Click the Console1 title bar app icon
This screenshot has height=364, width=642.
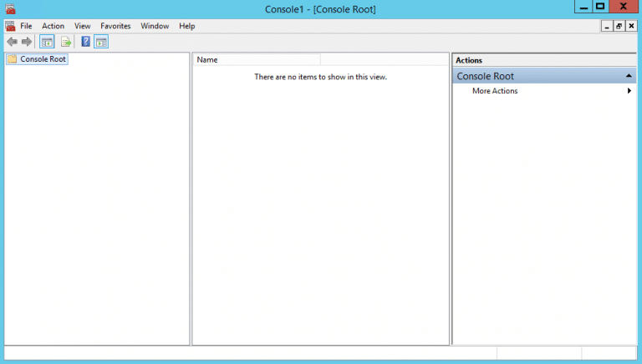tap(9, 8)
